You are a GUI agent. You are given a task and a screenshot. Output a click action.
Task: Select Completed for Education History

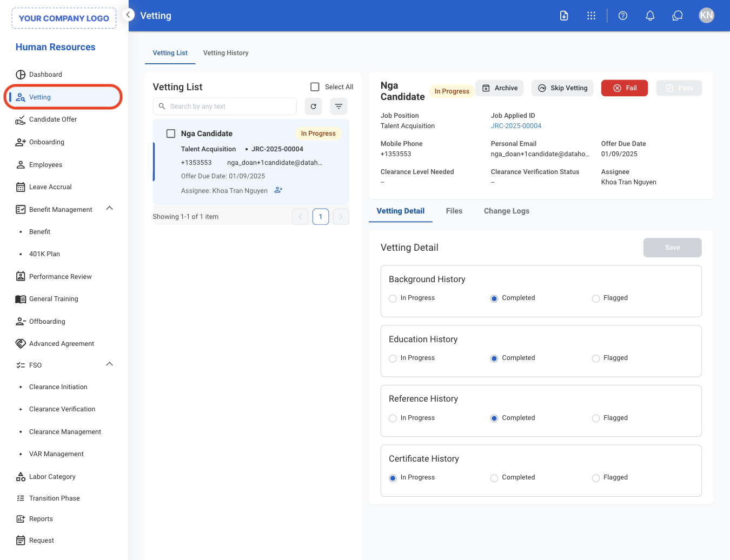pos(494,358)
